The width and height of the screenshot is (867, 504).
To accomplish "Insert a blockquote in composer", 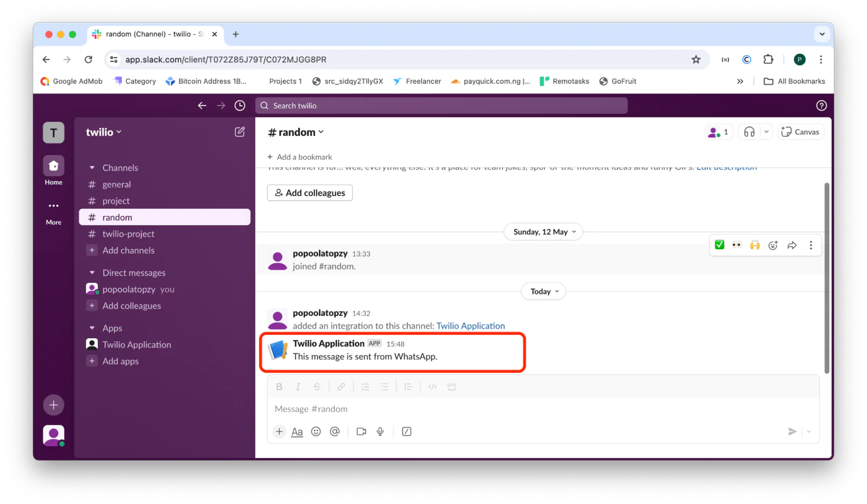I will pos(408,386).
